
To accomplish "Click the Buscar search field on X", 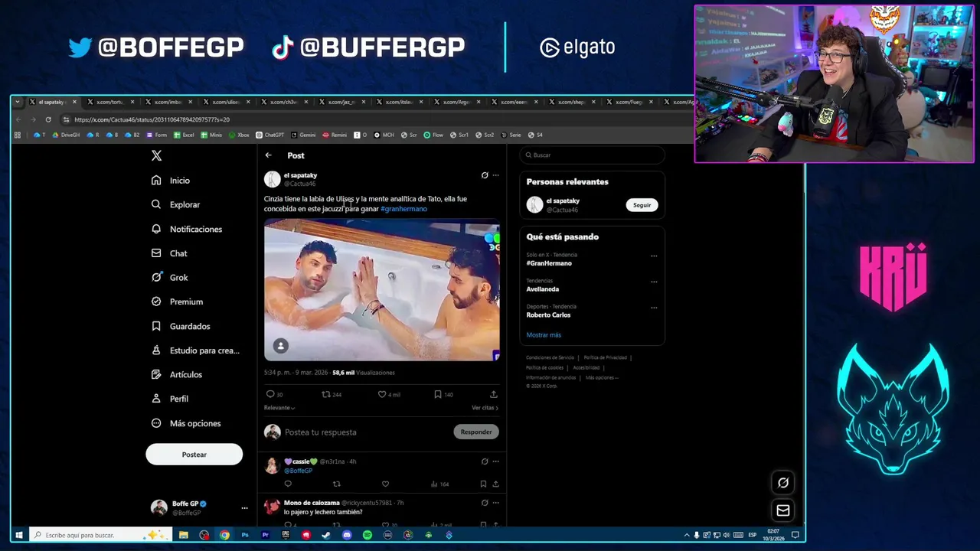I will (x=592, y=155).
